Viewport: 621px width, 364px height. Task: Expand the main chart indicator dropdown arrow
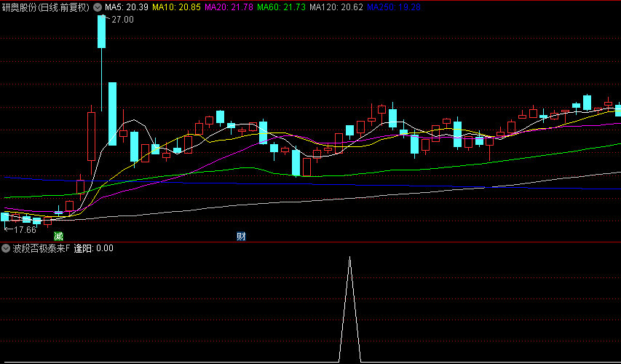(97, 7)
